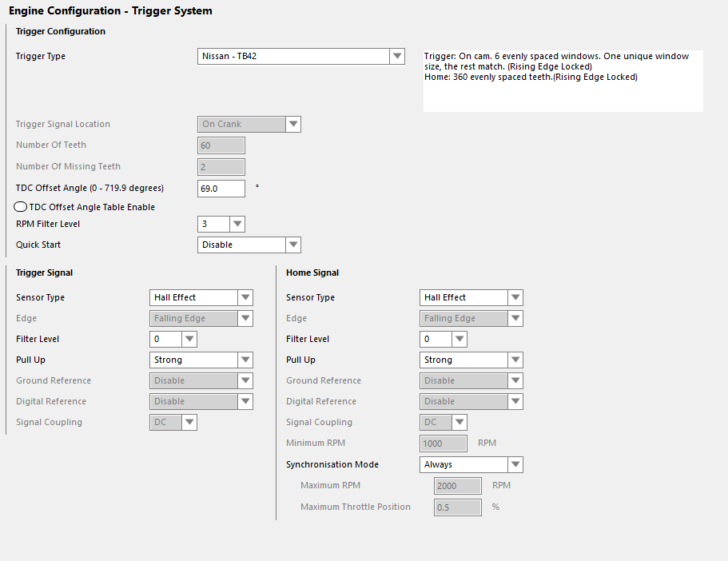The width and height of the screenshot is (728, 561).
Task: Expand Home Signal Filter Level dropdown
Action: (444, 339)
